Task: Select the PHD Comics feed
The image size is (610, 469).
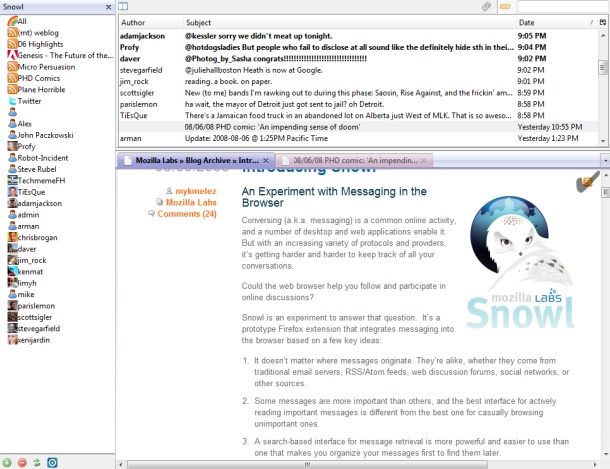Action: (x=34, y=78)
